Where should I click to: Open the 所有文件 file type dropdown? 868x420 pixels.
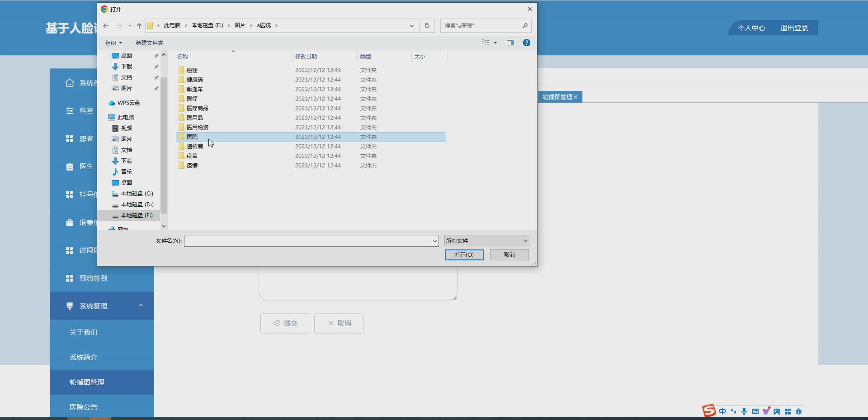pyautogui.click(x=486, y=241)
